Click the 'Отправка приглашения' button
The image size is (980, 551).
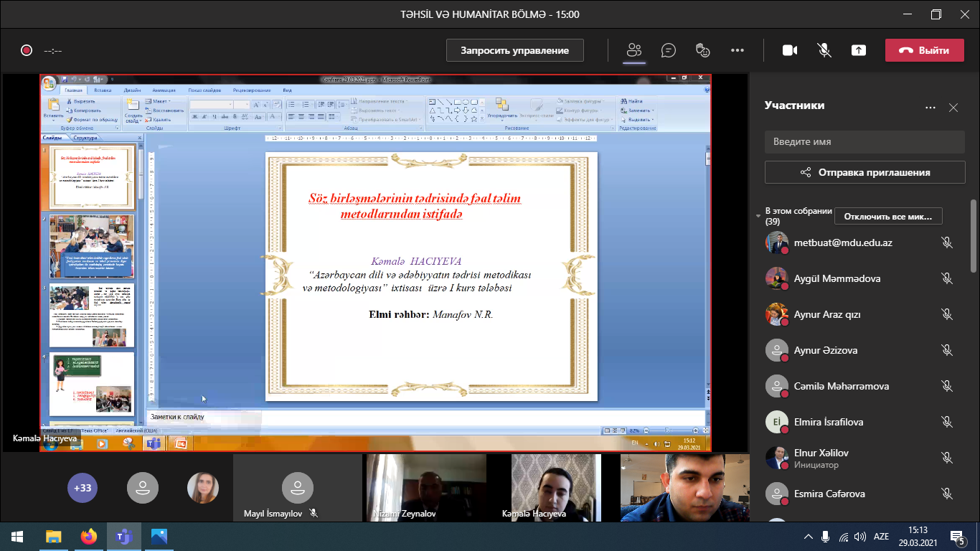[x=864, y=172]
